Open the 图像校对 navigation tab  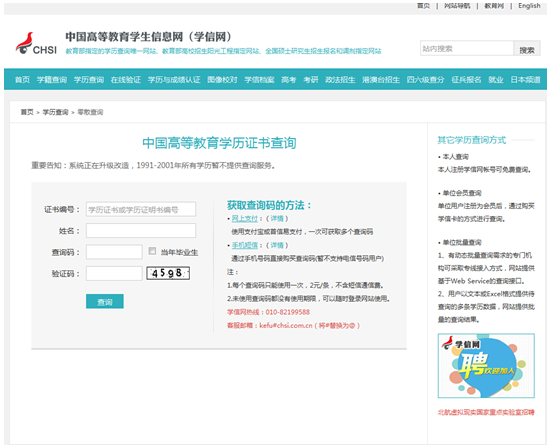pos(222,80)
